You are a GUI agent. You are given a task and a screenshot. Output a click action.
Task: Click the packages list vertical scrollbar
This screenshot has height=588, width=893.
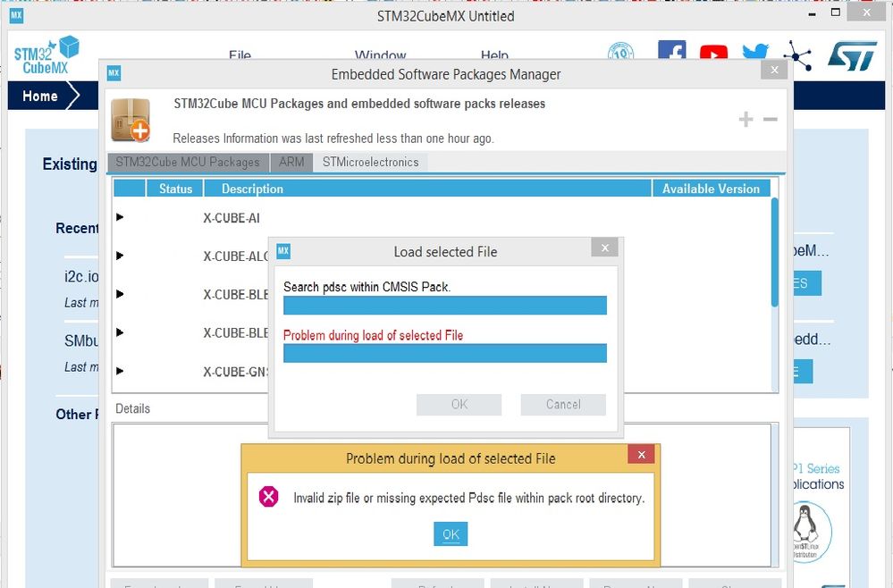774,252
